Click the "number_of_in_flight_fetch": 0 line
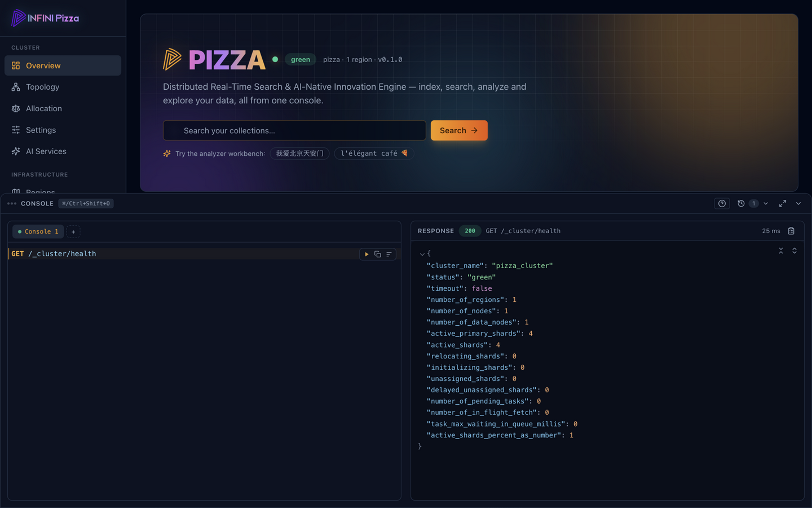812x508 pixels. coord(488,413)
